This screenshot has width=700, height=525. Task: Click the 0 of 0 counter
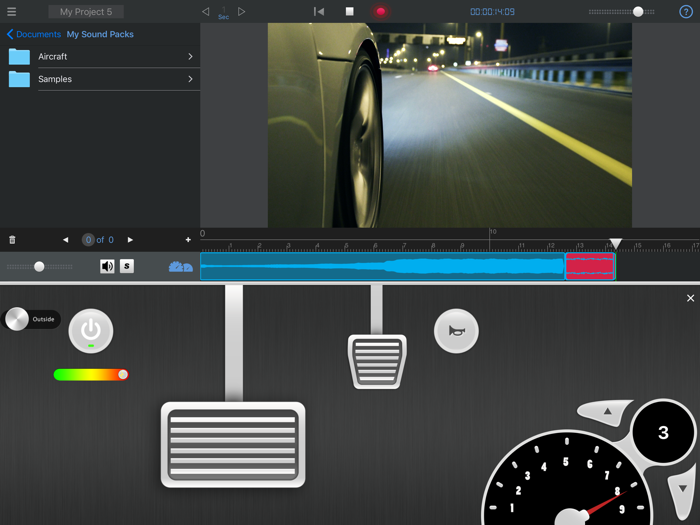click(98, 240)
